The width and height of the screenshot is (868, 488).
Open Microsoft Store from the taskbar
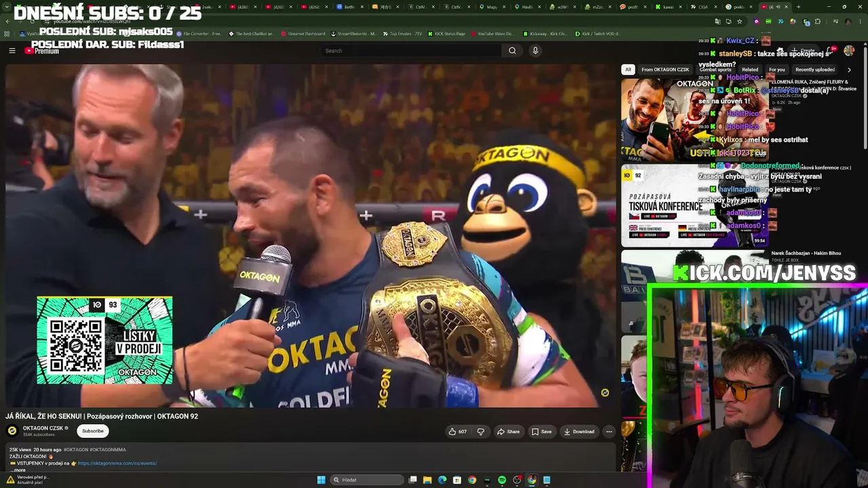tap(457, 480)
